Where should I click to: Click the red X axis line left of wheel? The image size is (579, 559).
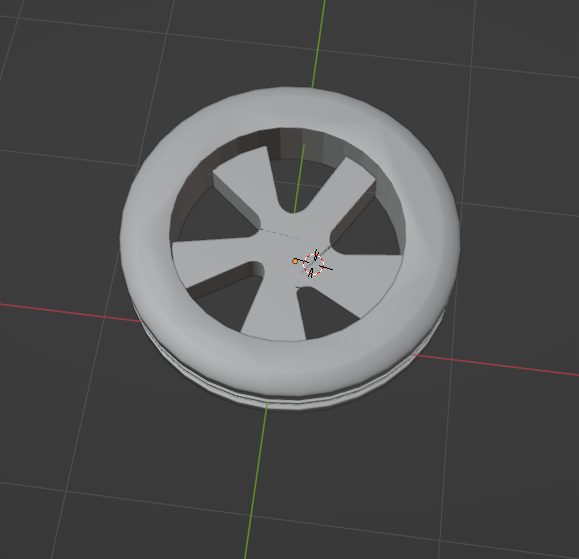[x=70, y=312]
